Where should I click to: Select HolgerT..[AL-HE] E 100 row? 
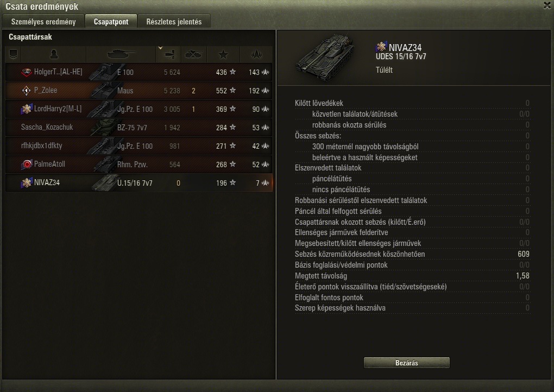(138, 72)
